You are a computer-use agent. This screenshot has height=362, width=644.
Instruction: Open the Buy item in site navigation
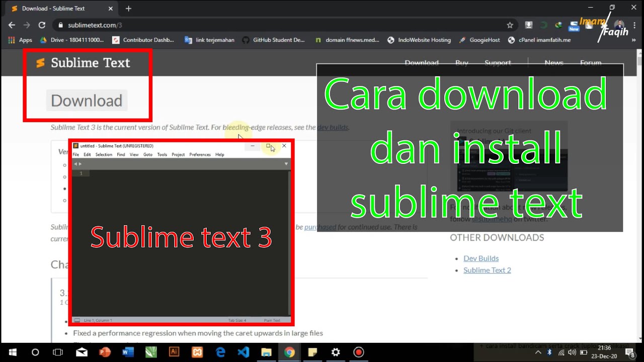[462, 63]
